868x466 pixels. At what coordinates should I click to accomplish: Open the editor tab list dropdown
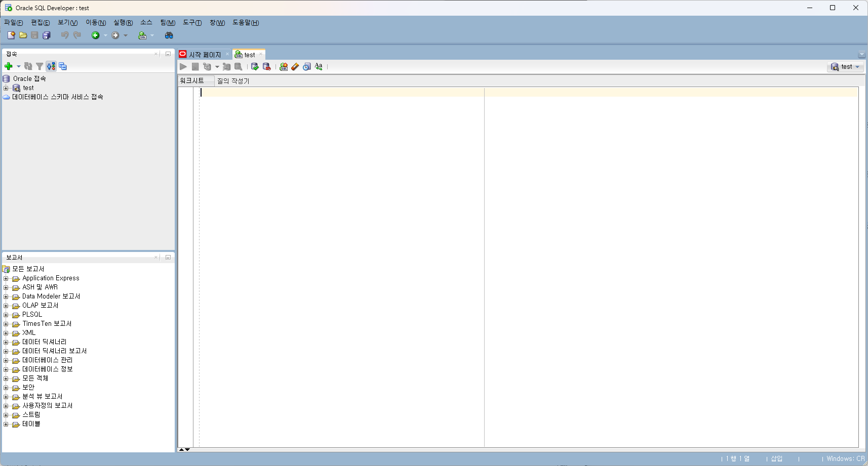click(x=861, y=55)
